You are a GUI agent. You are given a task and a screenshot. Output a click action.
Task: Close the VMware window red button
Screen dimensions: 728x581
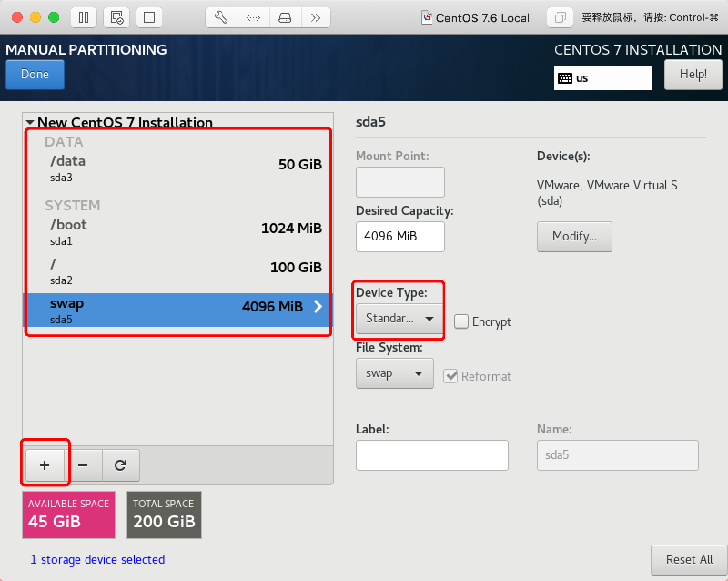pyautogui.click(x=17, y=17)
